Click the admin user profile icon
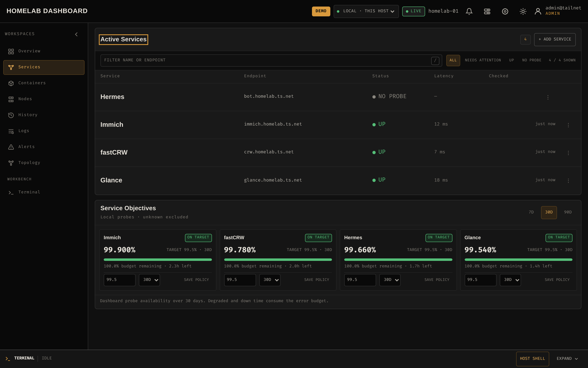588x368 pixels. (538, 11)
